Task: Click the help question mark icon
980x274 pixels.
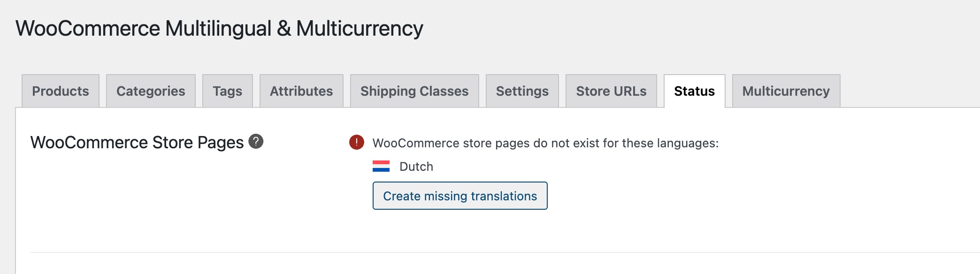Action: [x=256, y=141]
